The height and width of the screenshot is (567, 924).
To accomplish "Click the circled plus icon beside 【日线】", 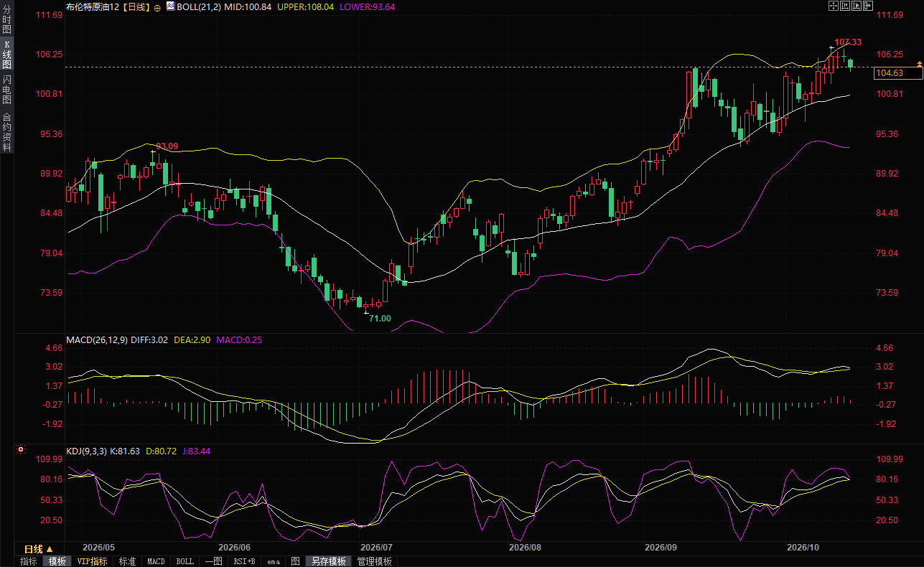I will (x=157, y=6).
